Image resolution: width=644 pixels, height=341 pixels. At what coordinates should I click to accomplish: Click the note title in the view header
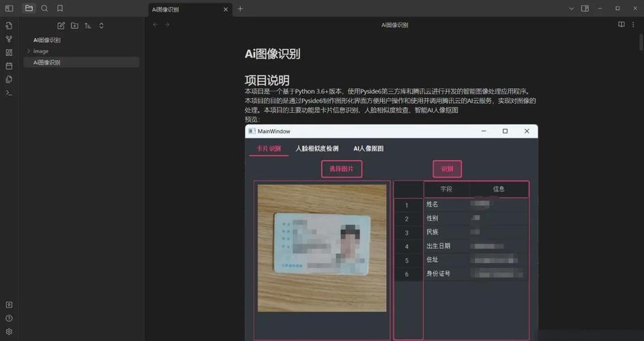coord(395,25)
